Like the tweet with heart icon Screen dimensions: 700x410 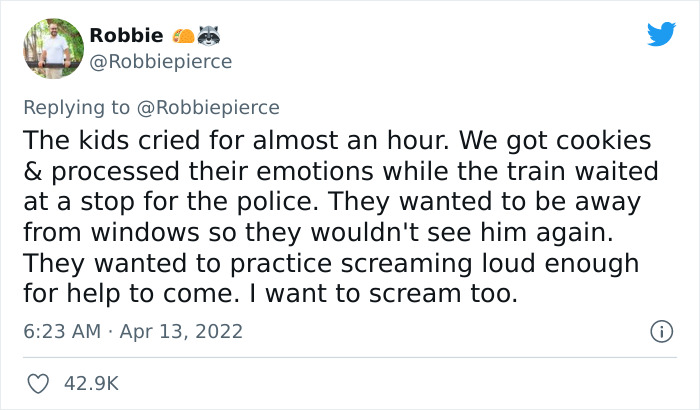pos(40,382)
